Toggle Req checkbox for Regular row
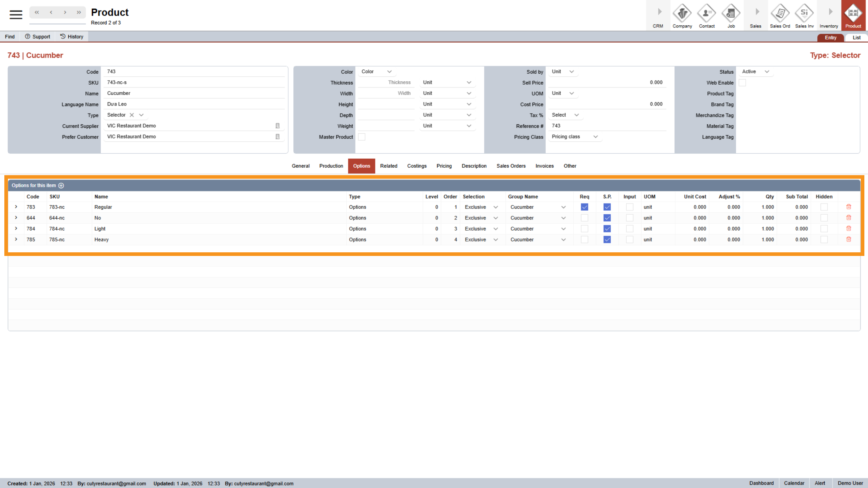Viewport: 868px width, 488px height. click(x=584, y=207)
